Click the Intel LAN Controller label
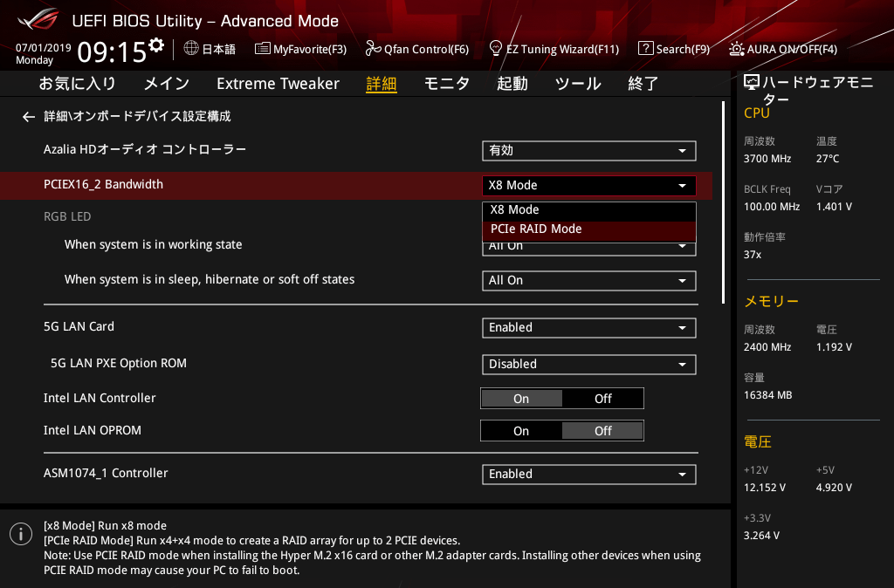This screenshot has height=588, width=894. click(x=100, y=399)
